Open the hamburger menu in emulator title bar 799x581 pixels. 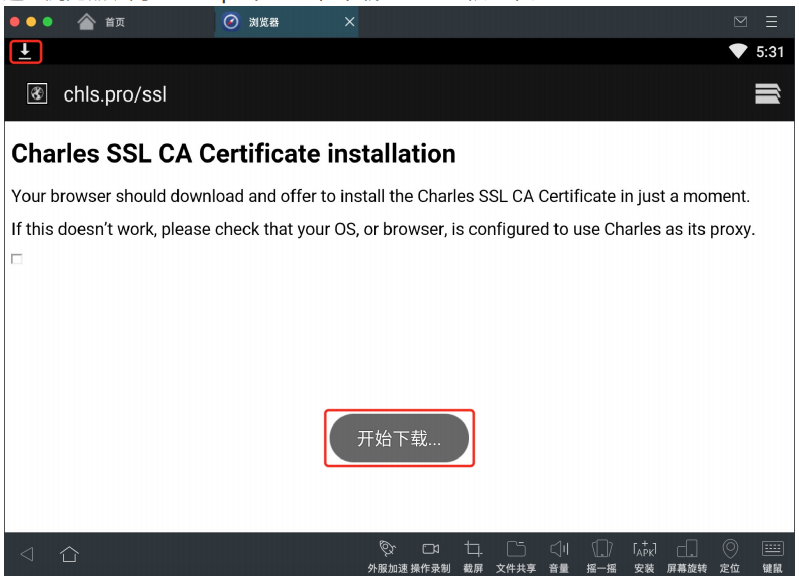coord(771,21)
